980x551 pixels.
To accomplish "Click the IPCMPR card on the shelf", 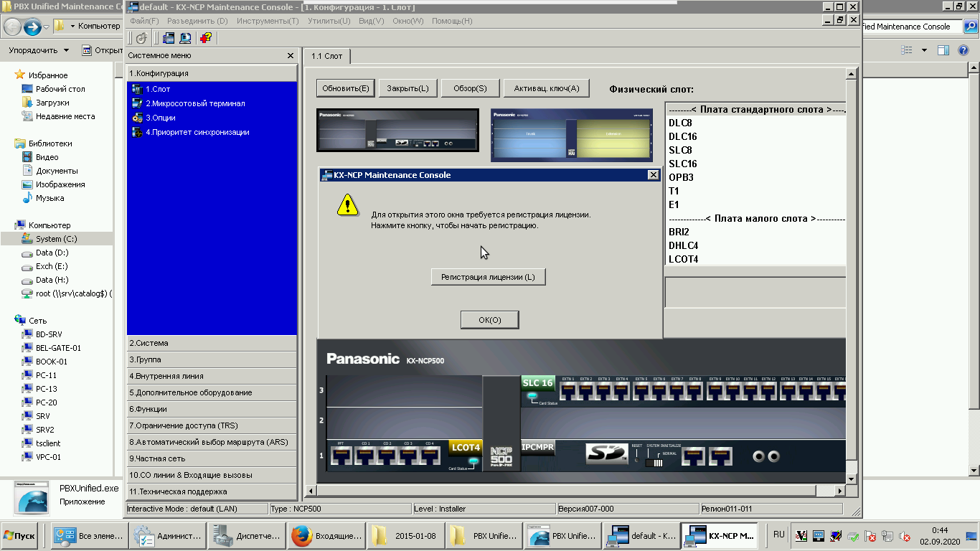I will 537,447.
